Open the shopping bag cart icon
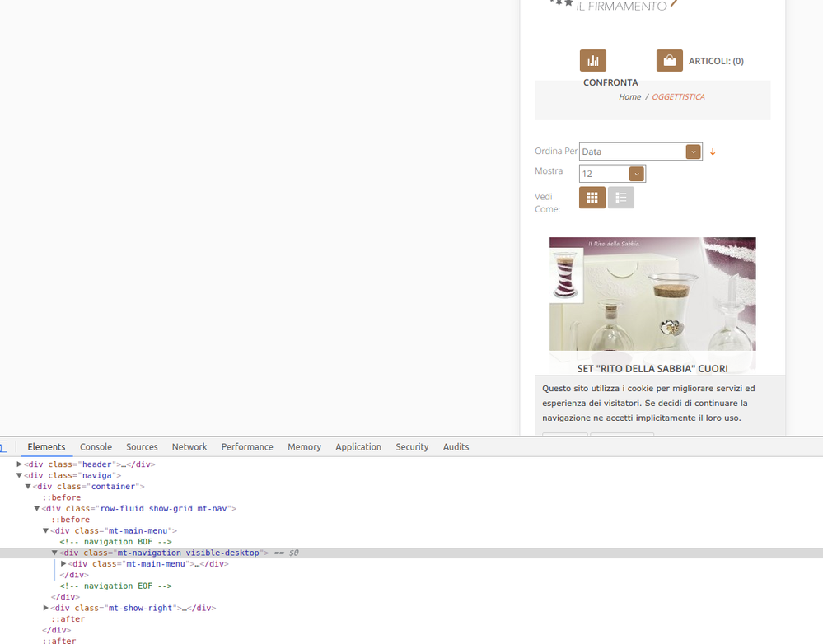This screenshot has height=644, width=823. point(669,61)
